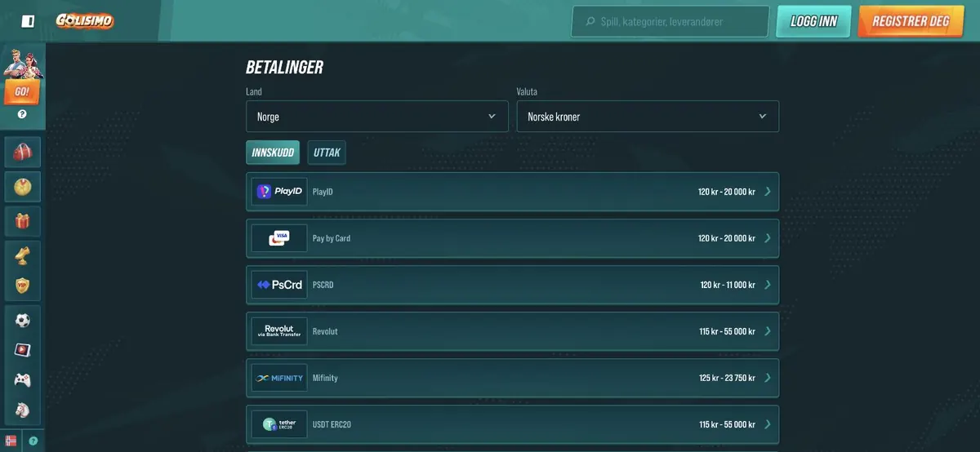Open the VIP shield icon in the sidebar
This screenshot has width=980, height=452.
click(x=22, y=286)
